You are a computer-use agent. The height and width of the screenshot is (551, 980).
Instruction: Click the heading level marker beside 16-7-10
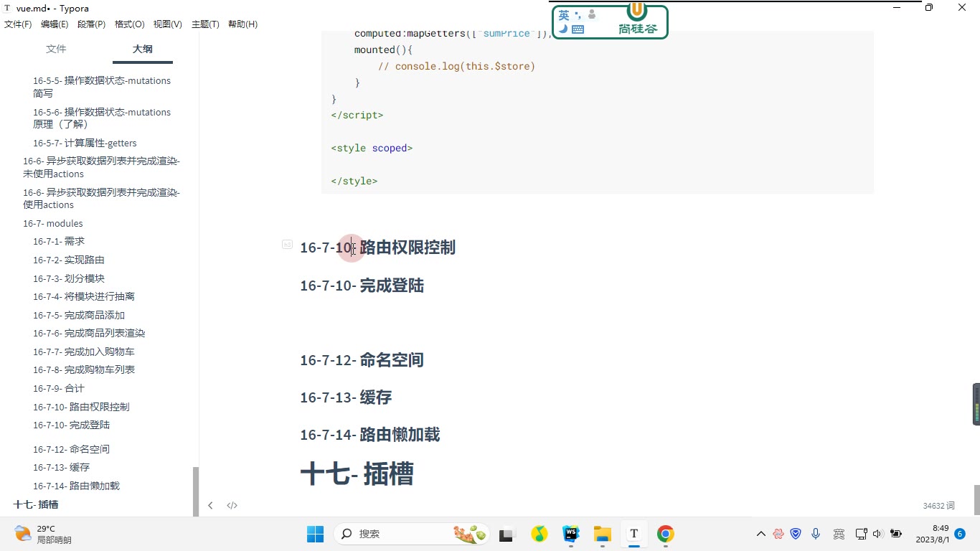tap(287, 245)
